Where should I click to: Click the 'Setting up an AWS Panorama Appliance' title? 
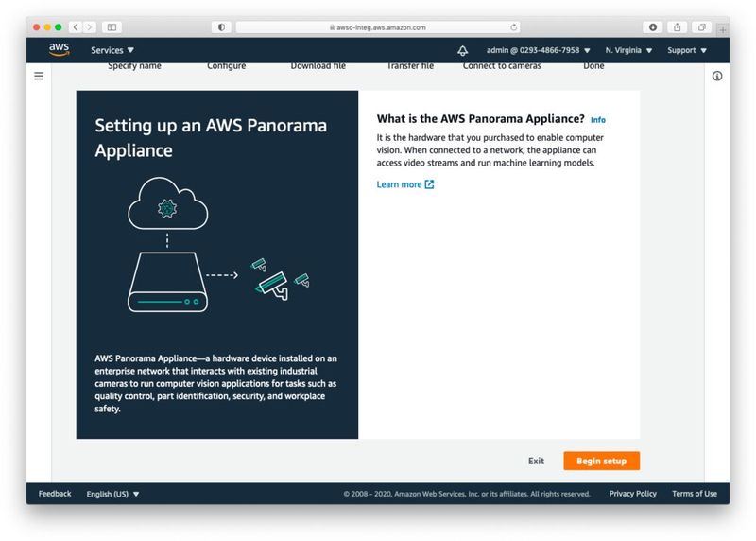pos(211,137)
